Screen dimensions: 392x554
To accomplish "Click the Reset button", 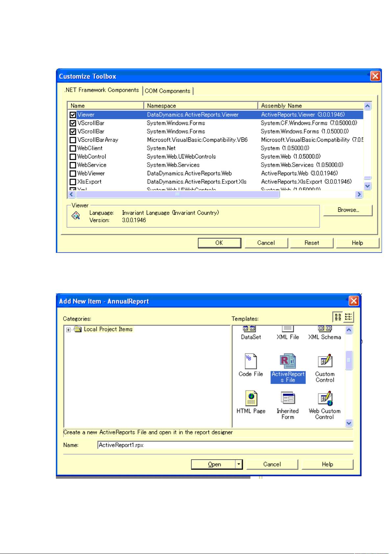I will coord(312,243).
